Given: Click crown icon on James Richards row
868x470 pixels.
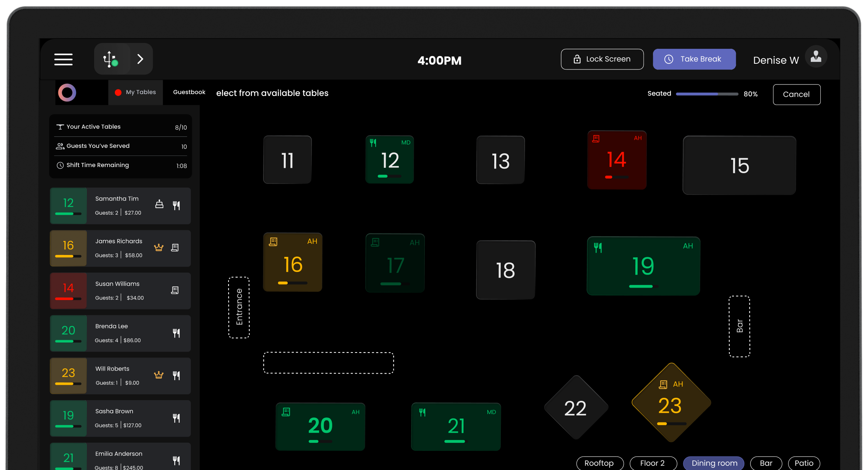Looking at the screenshot, I should click(159, 248).
